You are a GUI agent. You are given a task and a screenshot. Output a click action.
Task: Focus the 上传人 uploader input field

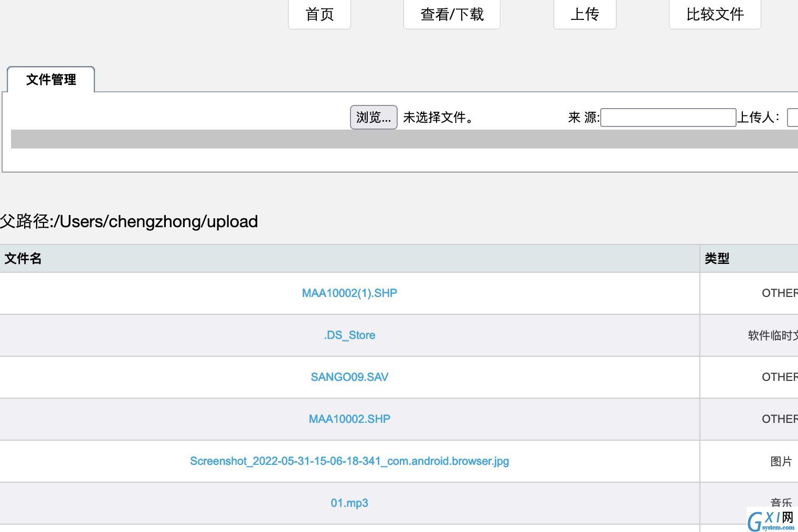(x=793, y=118)
